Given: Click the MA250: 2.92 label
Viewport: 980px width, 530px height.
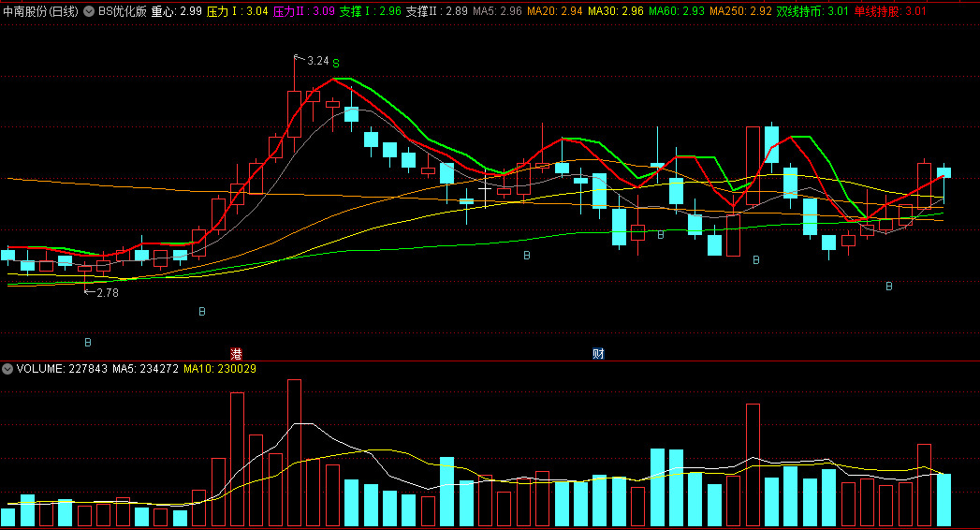Looking at the screenshot, I should pyautogui.click(x=740, y=11).
